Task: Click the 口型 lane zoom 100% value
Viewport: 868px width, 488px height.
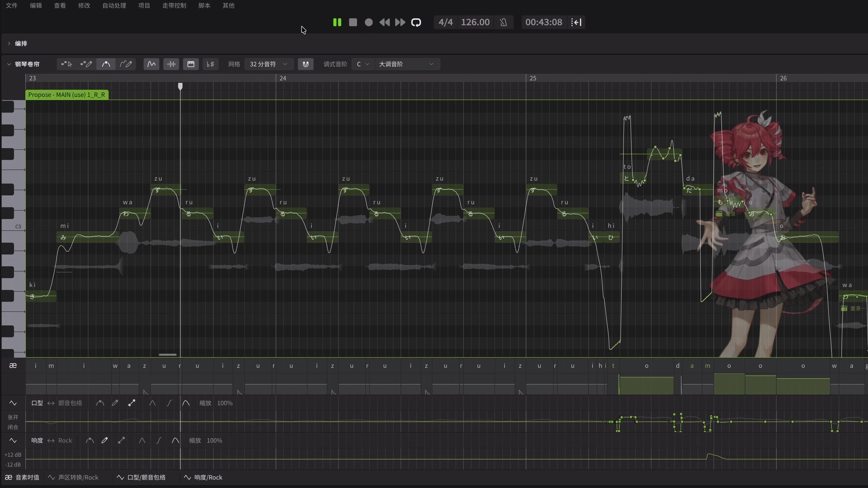Action: [225, 403]
